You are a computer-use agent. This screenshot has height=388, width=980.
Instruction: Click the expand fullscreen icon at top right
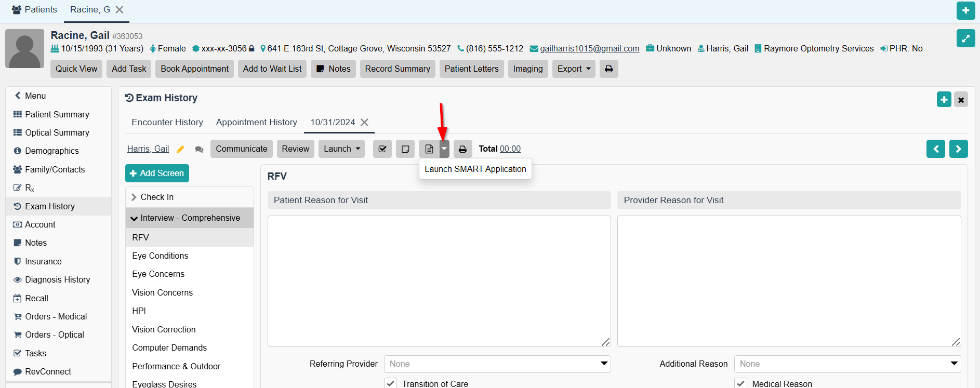[x=965, y=38]
